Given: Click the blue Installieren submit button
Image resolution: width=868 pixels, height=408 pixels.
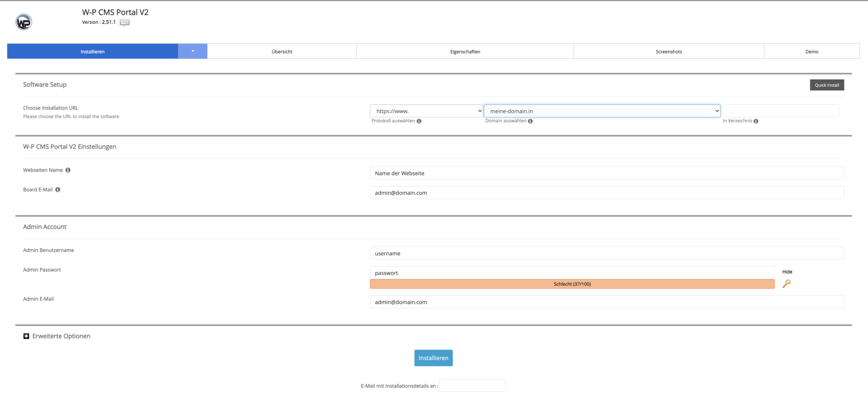Looking at the screenshot, I should [433, 358].
